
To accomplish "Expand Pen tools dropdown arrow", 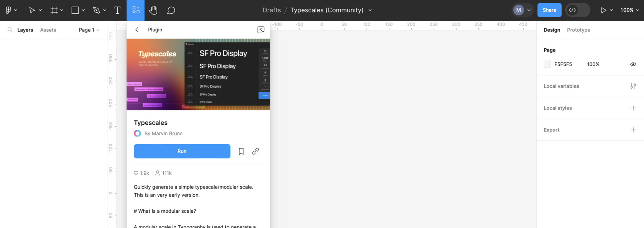I will click(x=105, y=10).
